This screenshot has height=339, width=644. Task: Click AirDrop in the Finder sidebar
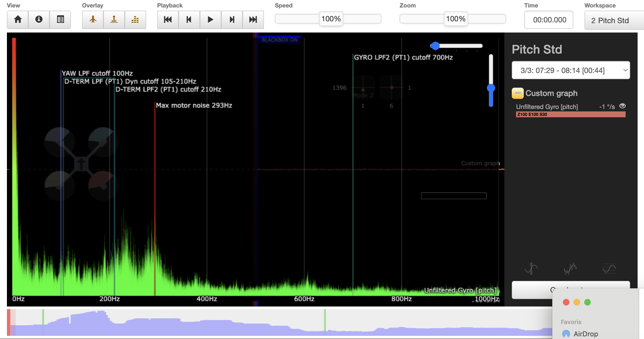coord(585,334)
